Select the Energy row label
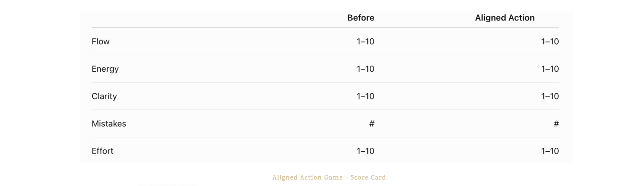The width and height of the screenshot is (644, 186). coord(105,69)
